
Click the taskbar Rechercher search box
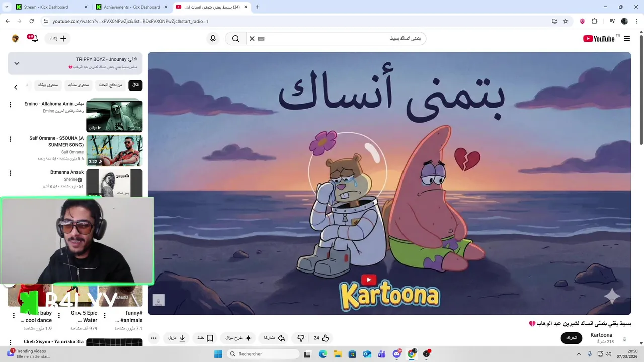pos(263,354)
